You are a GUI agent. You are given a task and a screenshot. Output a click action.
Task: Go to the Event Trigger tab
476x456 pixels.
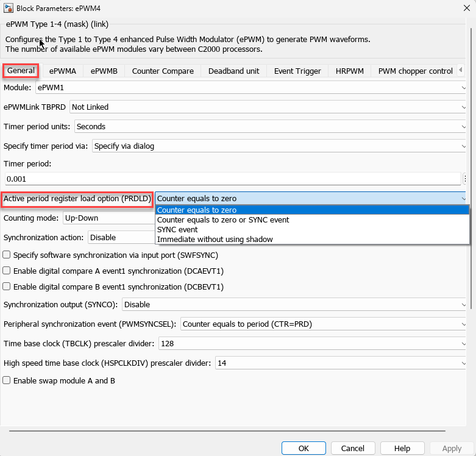coord(297,71)
